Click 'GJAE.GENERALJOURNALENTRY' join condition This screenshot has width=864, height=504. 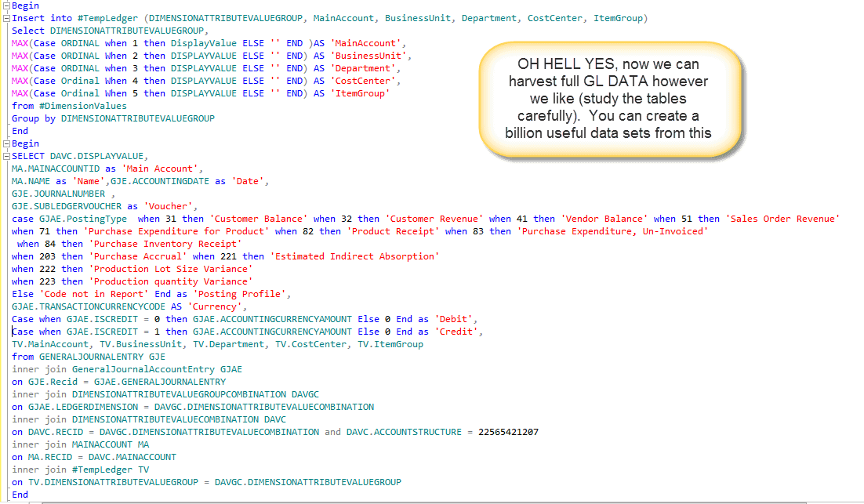[160, 382]
